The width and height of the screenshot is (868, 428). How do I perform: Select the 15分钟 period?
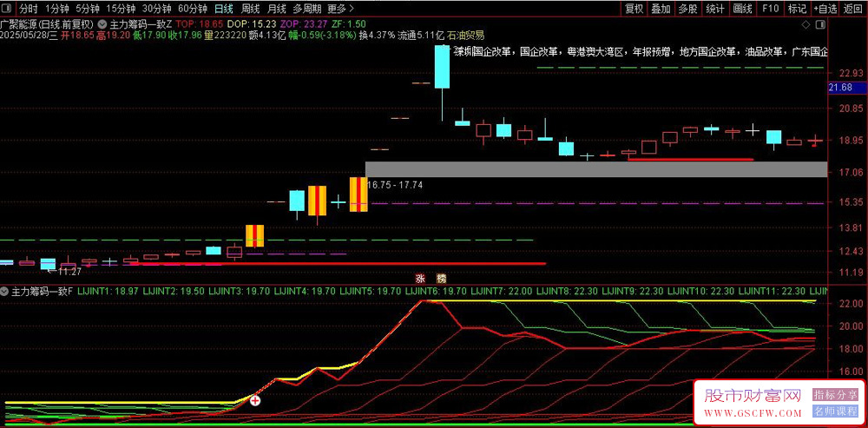point(120,9)
